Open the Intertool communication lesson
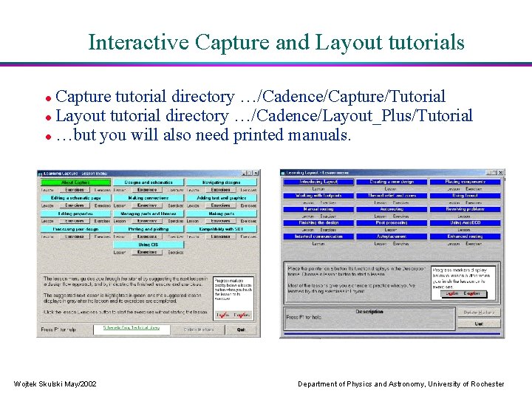This screenshot has width=532, height=399. click(318, 236)
